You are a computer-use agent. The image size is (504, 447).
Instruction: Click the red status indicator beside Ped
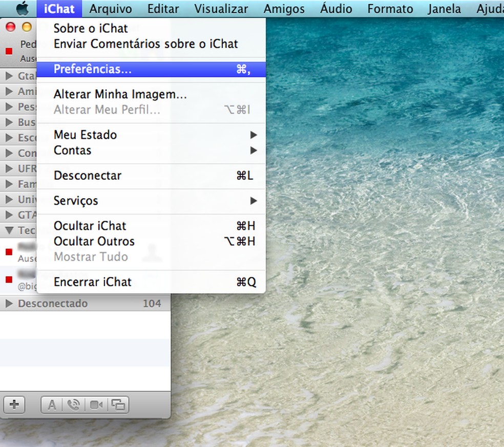click(9, 51)
